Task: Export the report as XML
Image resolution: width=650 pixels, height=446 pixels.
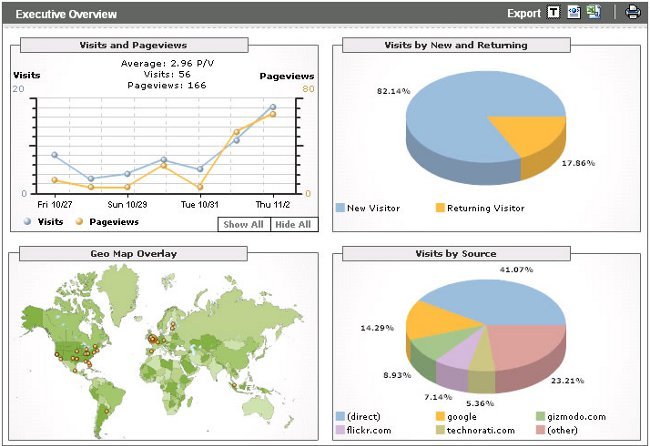Action: 574,13
